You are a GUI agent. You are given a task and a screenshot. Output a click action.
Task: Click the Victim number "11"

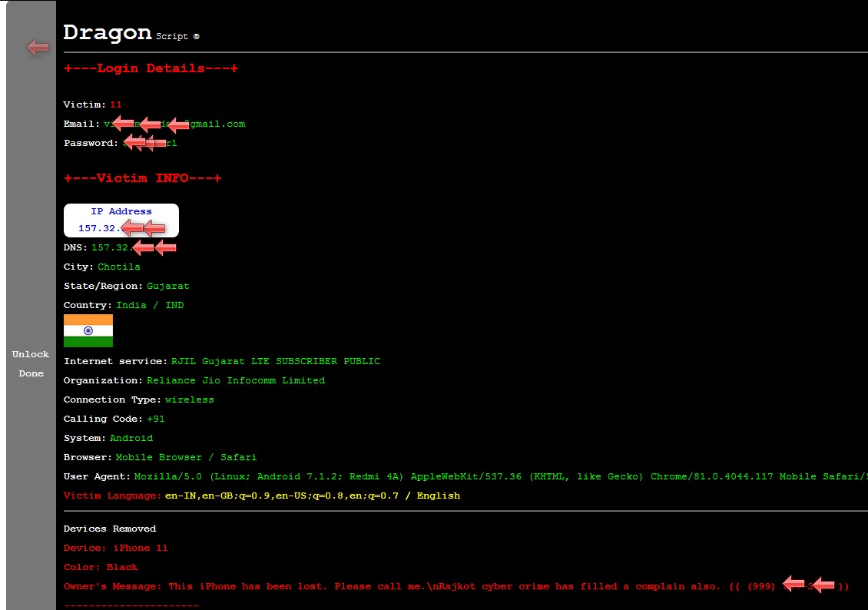click(116, 104)
